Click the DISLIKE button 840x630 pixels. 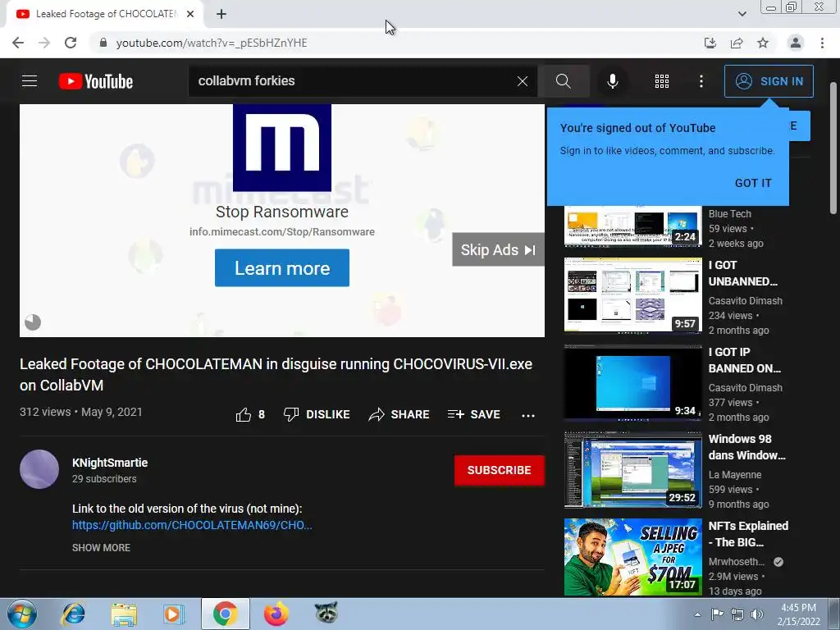coord(317,414)
